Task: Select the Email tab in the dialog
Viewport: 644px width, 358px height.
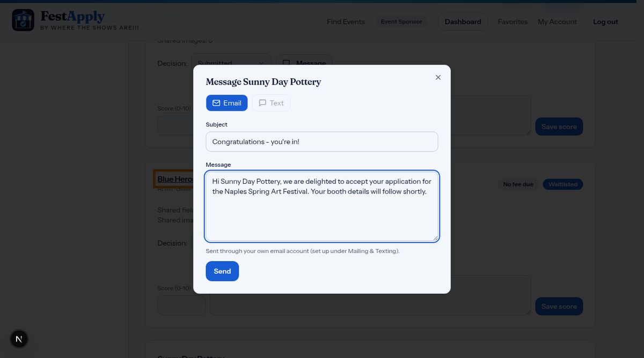Action: coord(226,103)
